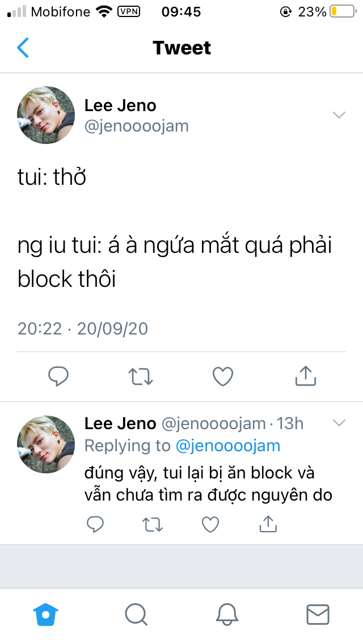Share the 13h reply tweet
The image size is (363, 644).
[x=268, y=524]
